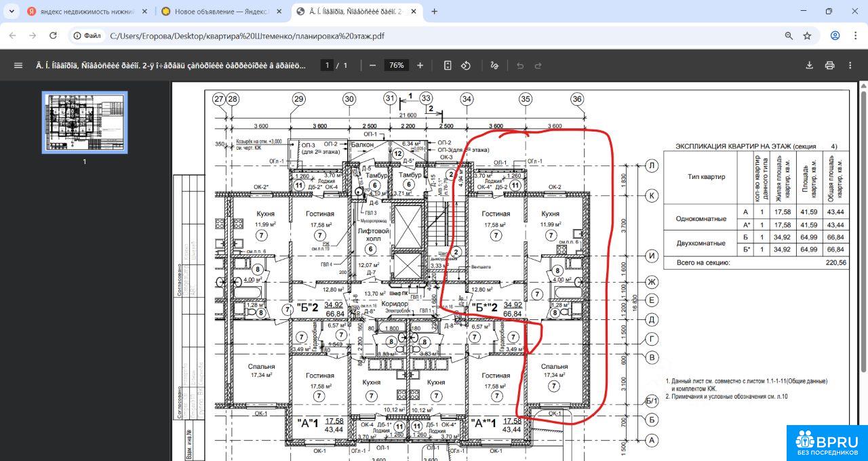Open the Chrome profile icon

point(835,35)
